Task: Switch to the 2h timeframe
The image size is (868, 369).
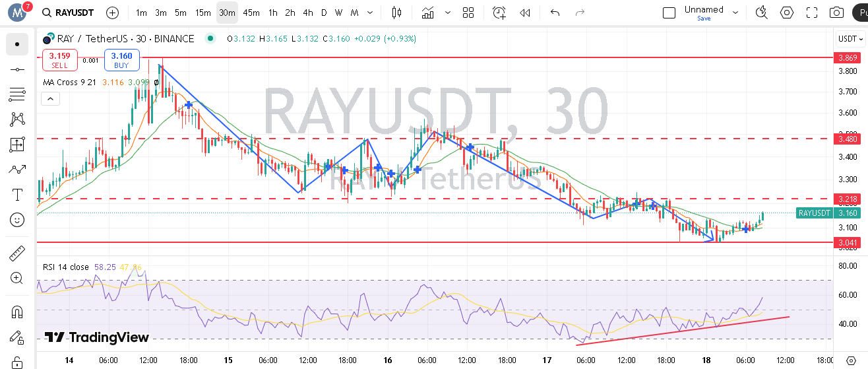Action: pyautogui.click(x=290, y=13)
